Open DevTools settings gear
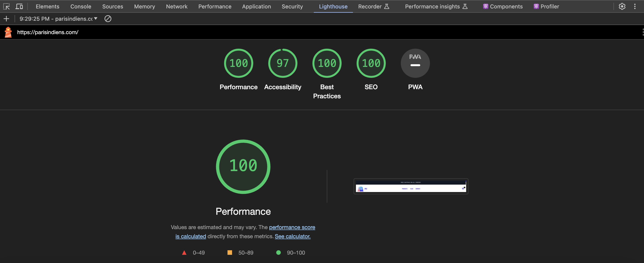 tap(622, 7)
